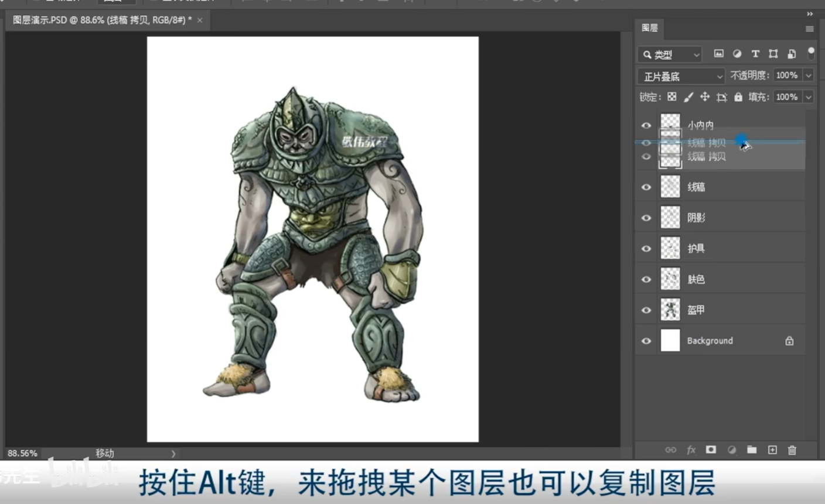This screenshot has width=825, height=504.
Task: Lock all padlock icon
Action: (x=738, y=97)
